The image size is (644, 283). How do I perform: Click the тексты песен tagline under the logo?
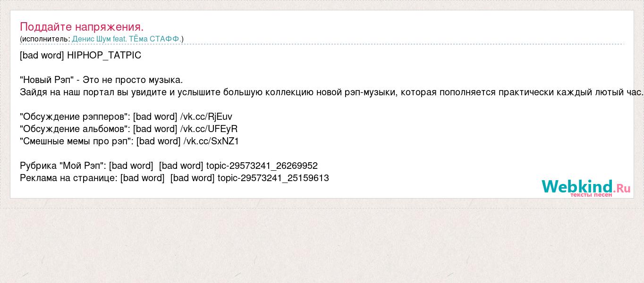point(591,195)
